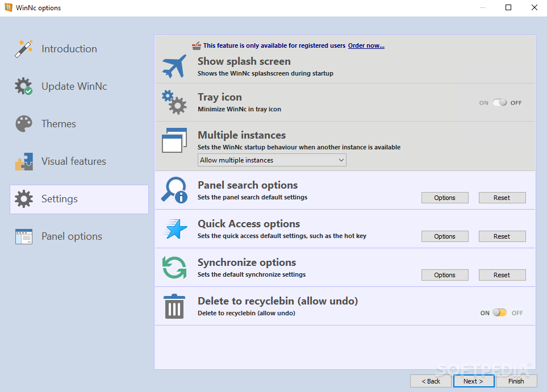
Task: Click the Tray icon heading
Action: [219, 97]
